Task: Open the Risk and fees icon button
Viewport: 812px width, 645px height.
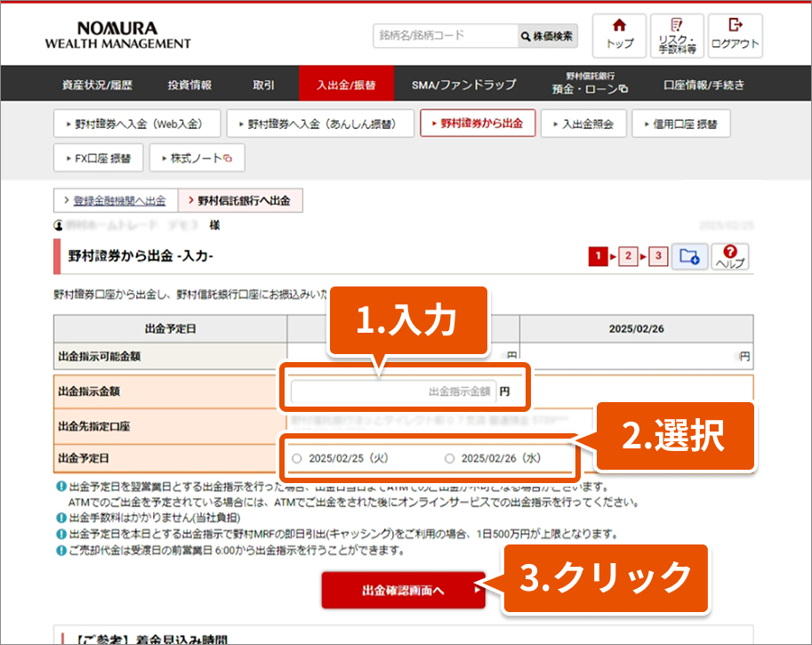Action: 677,36
